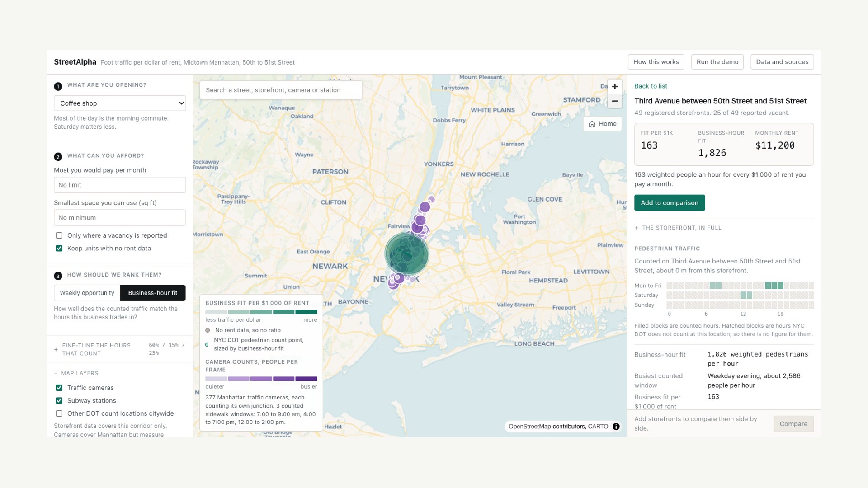Disable the Traffic cameras layer
The height and width of the screenshot is (488, 868).
(x=59, y=388)
